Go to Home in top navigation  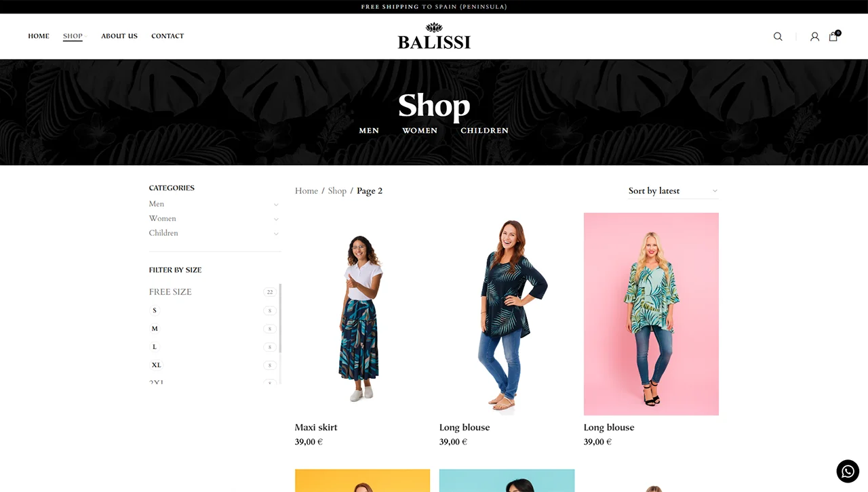pyautogui.click(x=39, y=36)
